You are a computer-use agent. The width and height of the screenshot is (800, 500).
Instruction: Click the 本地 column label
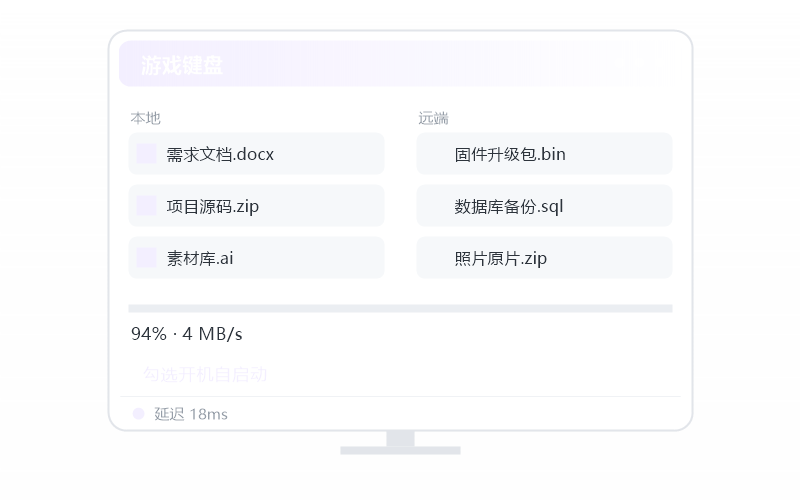pos(145,118)
